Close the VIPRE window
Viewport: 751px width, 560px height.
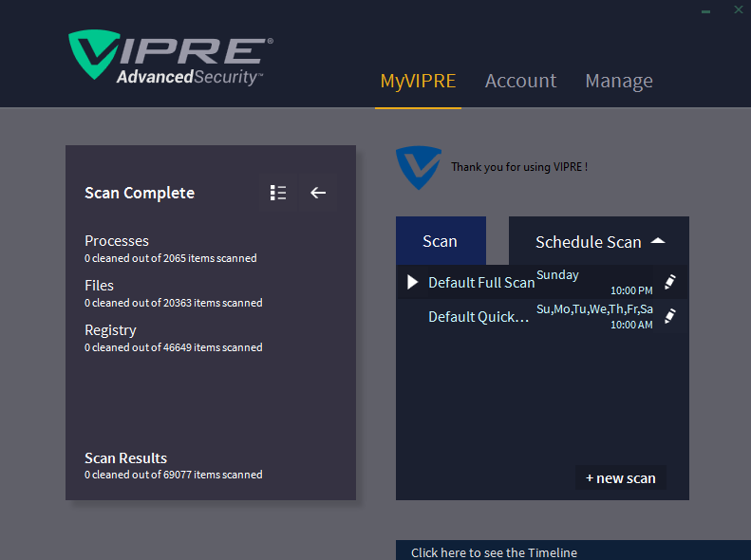739,9
